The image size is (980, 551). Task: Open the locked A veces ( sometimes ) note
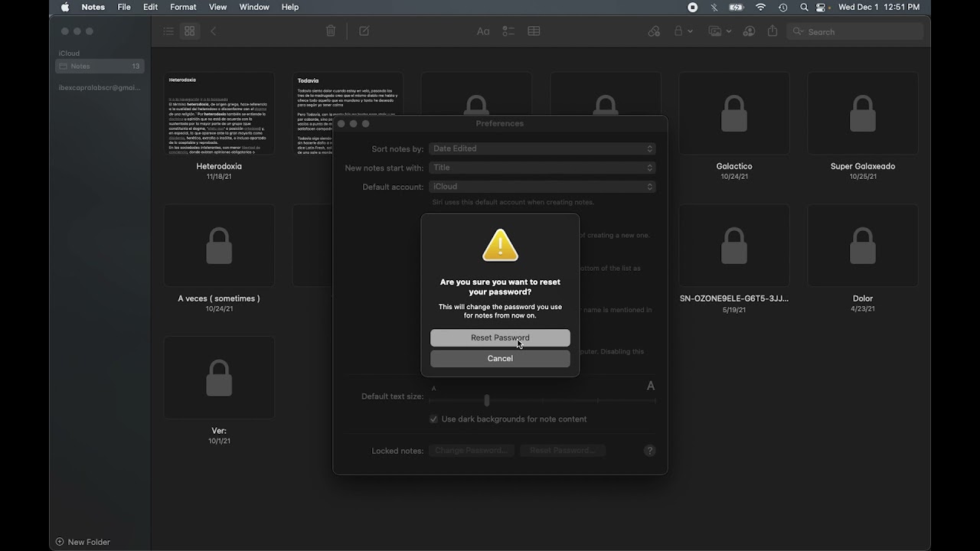[x=219, y=246]
